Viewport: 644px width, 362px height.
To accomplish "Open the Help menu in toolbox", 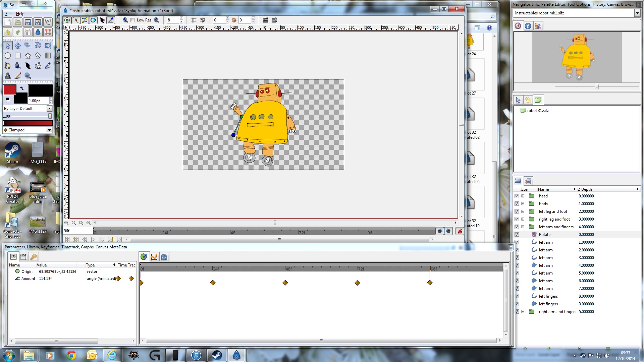I will [x=20, y=14].
